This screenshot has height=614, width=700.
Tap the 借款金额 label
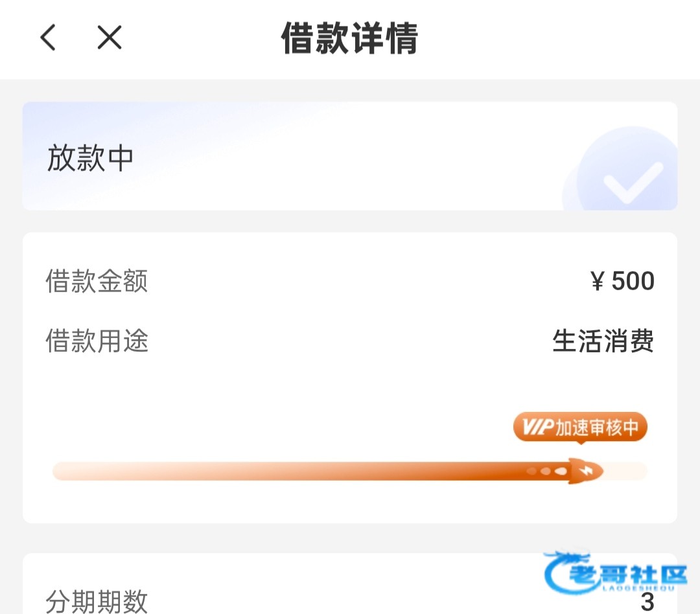[97, 282]
